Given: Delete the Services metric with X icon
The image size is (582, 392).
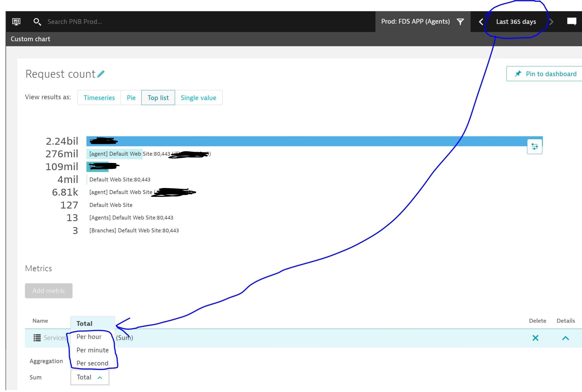Looking at the screenshot, I should point(535,338).
